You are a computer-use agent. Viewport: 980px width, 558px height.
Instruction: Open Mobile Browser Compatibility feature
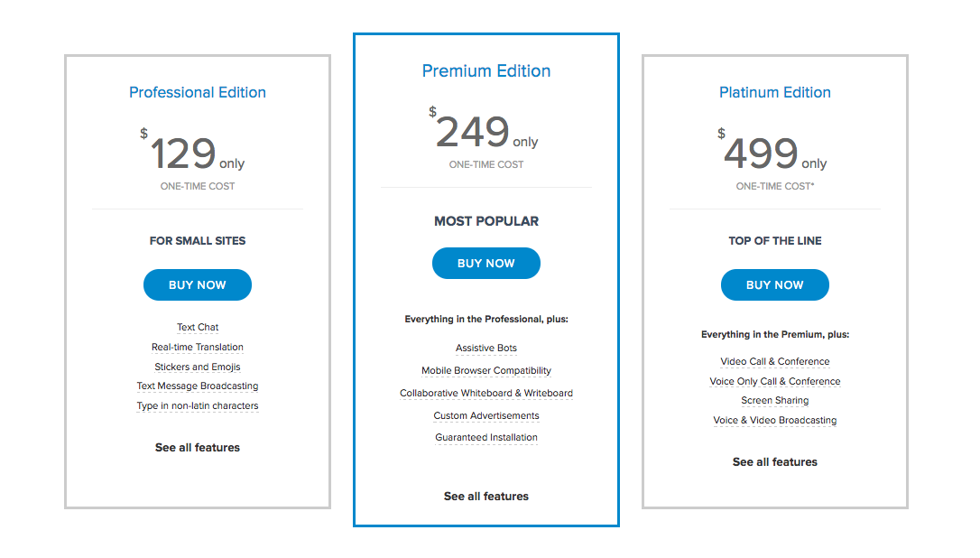click(486, 370)
